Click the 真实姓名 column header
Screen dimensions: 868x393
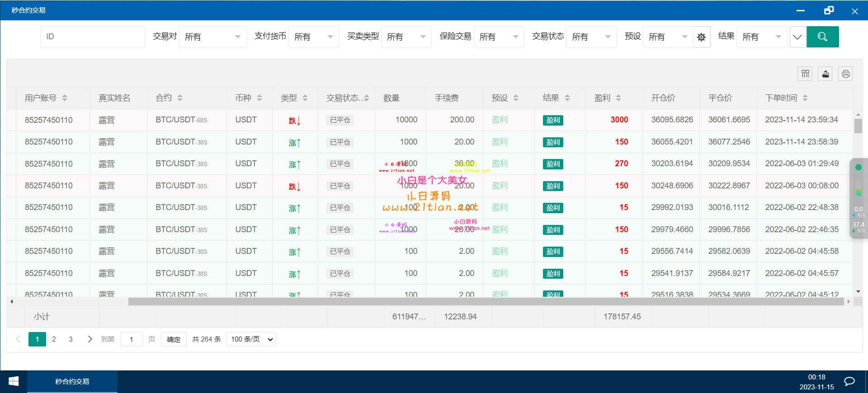[114, 98]
